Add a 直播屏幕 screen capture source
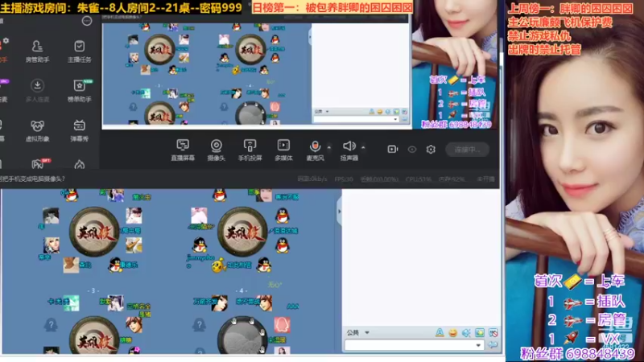The width and height of the screenshot is (644, 362). click(x=183, y=150)
